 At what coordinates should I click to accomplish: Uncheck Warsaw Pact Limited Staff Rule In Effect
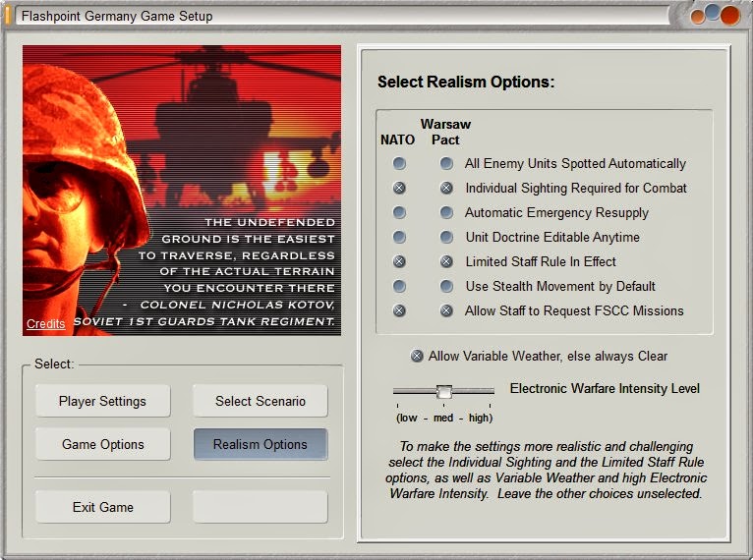[x=446, y=261]
